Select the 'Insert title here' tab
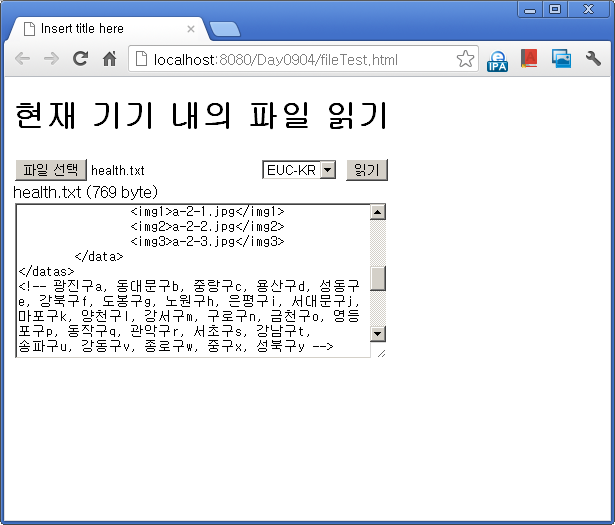Screen dimensions: 615x525 [x=108, y=29]
